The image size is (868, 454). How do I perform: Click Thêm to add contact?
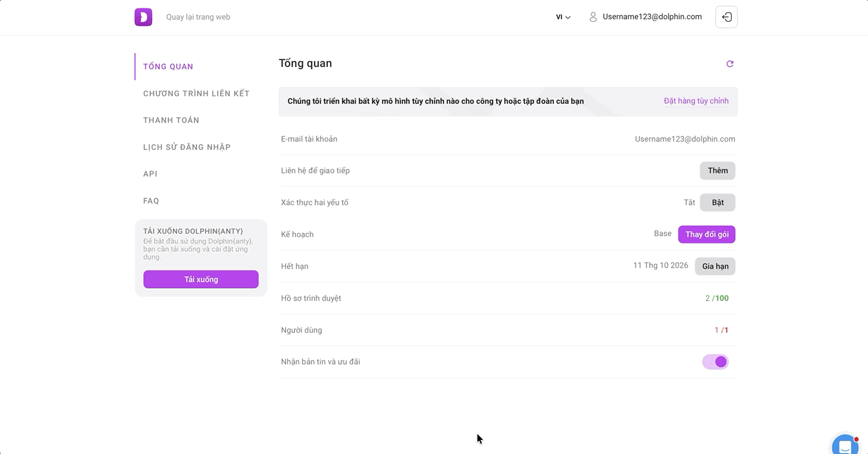717,171
